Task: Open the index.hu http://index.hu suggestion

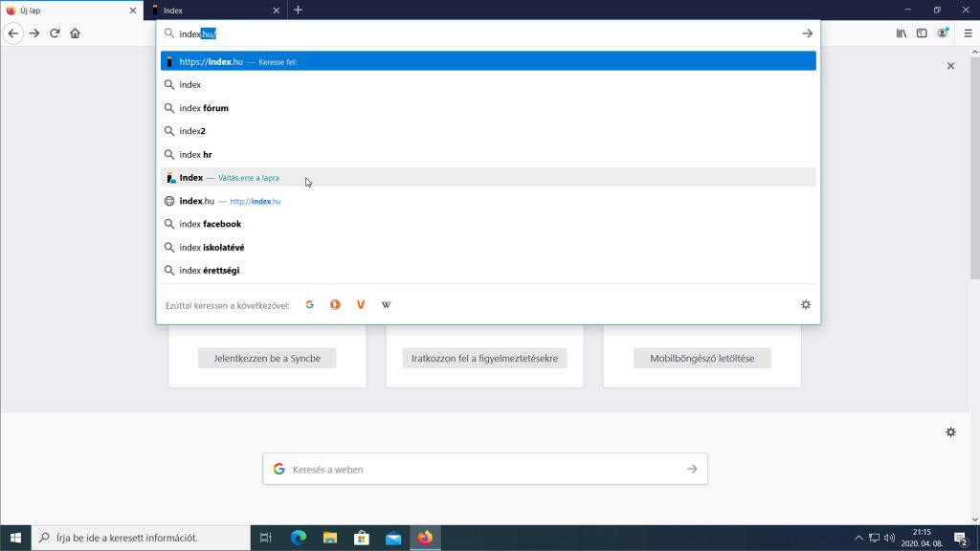Action: (x=488, y=201)
